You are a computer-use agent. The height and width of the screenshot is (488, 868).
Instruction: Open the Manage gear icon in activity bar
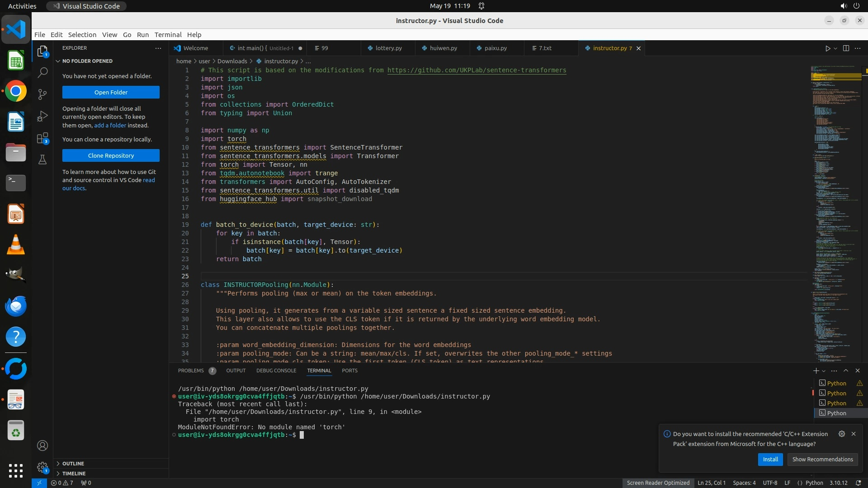coord(42,467)
